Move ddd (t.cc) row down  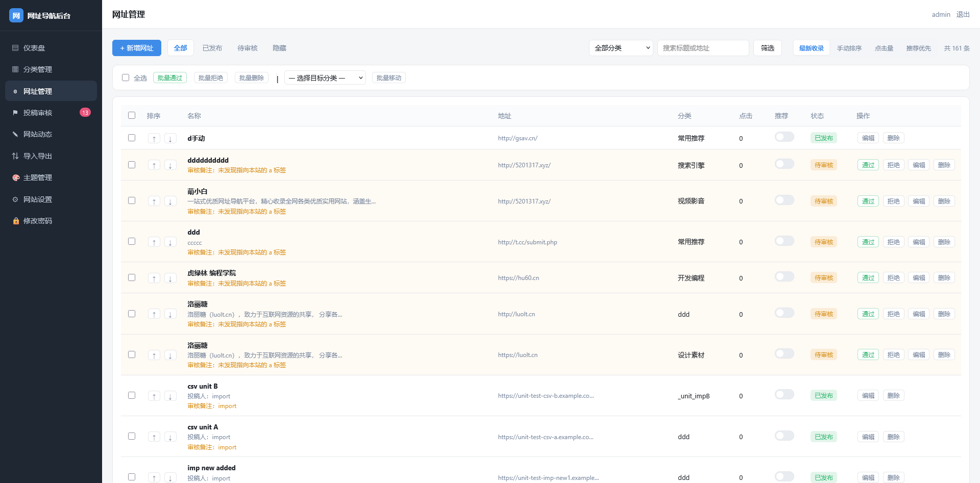coord(170,242)
